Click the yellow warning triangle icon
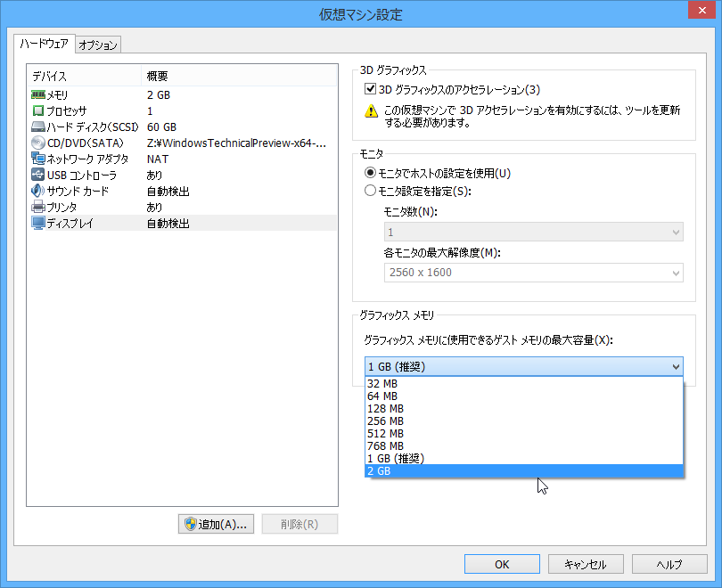The height and width of the screenshot is (588, 722). point(371,111)
